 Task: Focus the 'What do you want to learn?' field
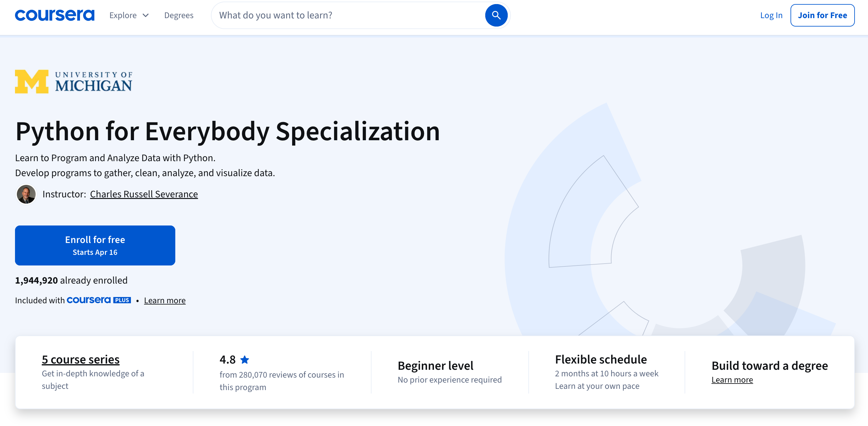coord(347,15)
